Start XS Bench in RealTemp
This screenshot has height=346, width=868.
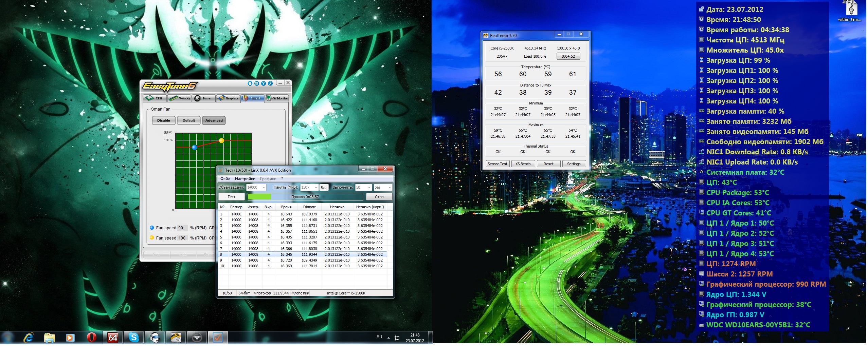tap(523, 164)
